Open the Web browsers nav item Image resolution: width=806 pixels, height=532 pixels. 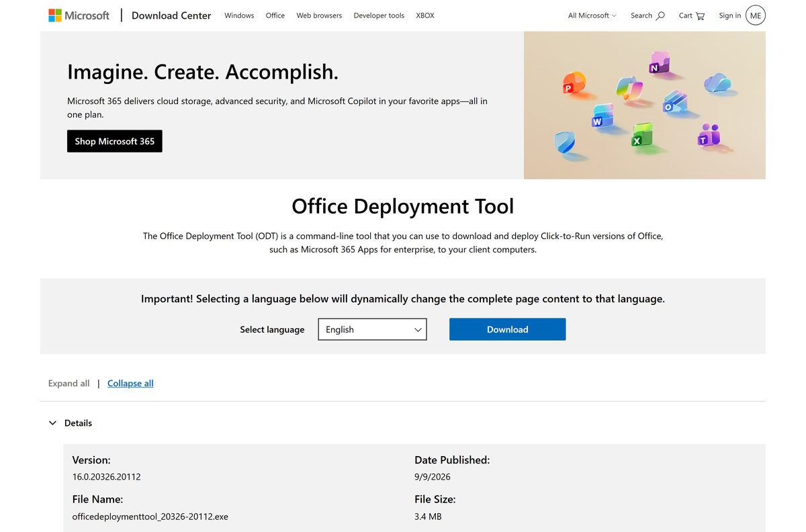click(319, 15)
